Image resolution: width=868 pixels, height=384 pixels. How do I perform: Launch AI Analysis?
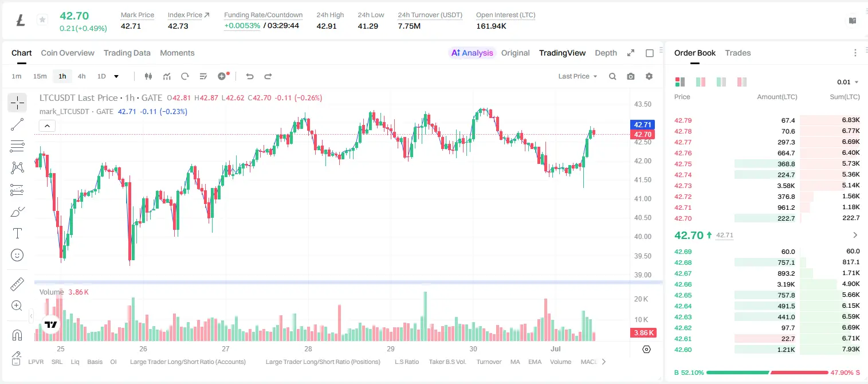point(472,53)
